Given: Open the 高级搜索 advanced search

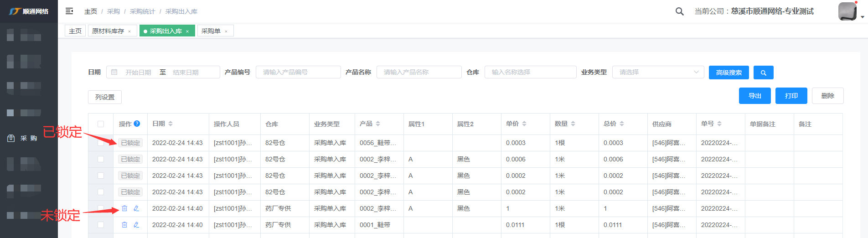Looking at the screenshot, I should tap(728, 72).
